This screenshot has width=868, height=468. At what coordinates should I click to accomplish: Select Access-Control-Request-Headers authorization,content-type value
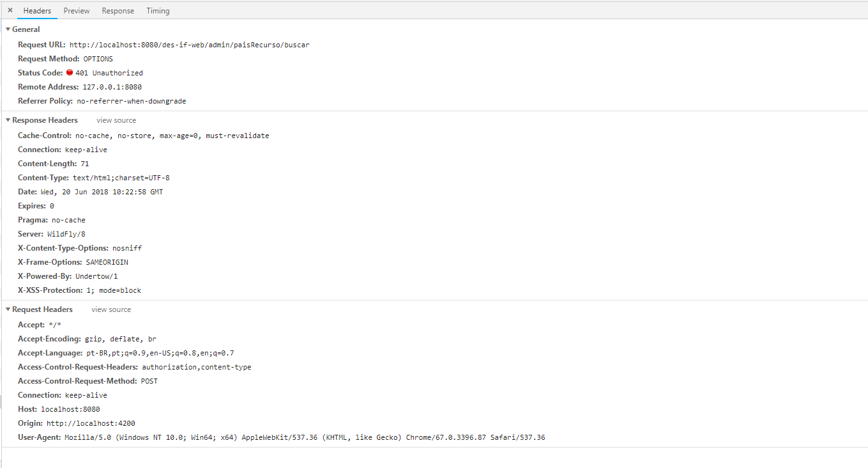(197, 367)
